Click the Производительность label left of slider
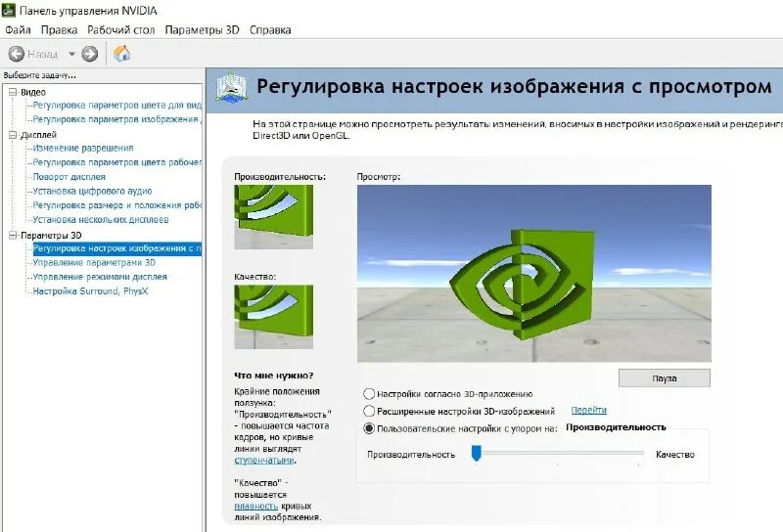This screenshot has height=532, width=783. pos(411,454)
